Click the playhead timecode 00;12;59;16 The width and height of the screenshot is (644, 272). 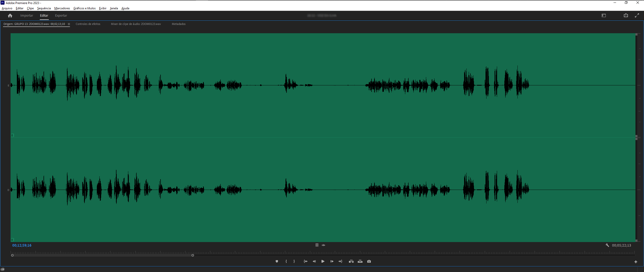click(x=22, y=245)
